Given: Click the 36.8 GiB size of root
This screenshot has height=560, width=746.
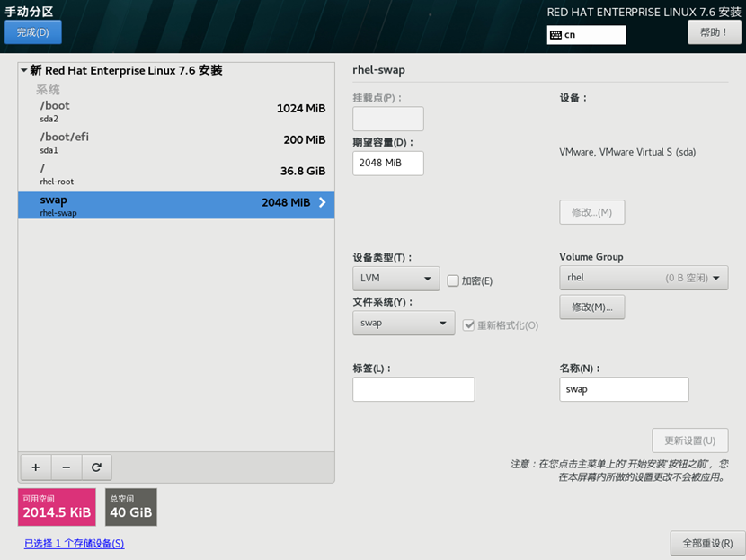Looking at the screenshot, I should (303, 172).
